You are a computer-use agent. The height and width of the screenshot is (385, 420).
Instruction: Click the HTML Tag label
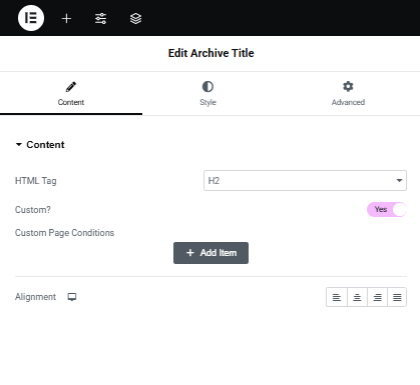tap(36, 181)
